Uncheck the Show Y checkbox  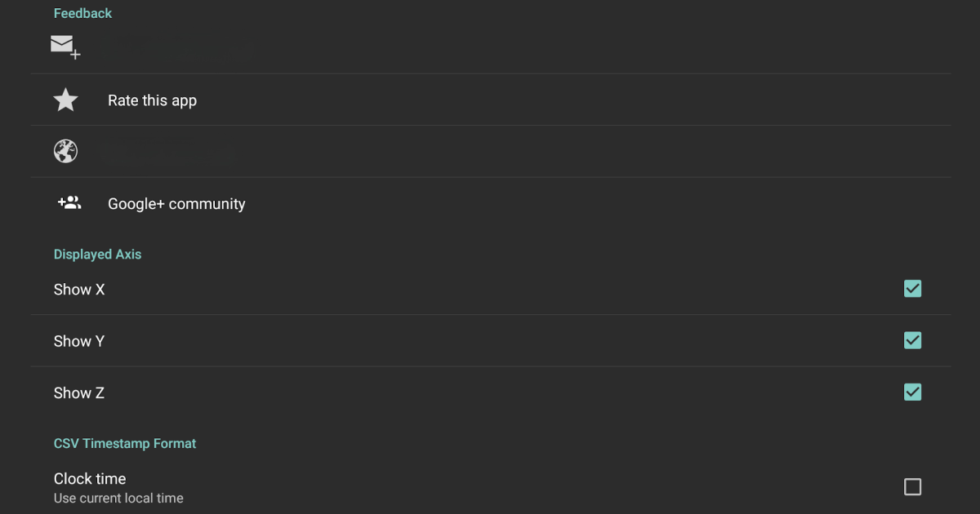coord(912,340)
